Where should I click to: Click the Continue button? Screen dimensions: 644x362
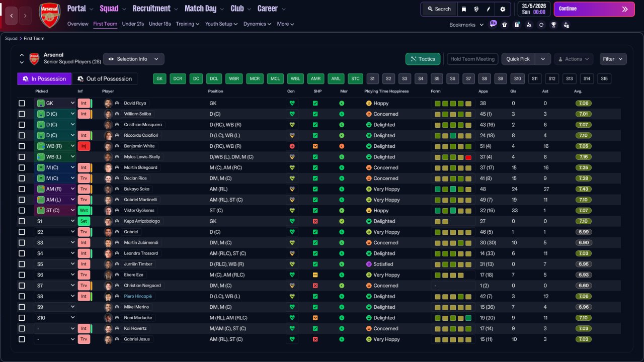click(594, 9)
